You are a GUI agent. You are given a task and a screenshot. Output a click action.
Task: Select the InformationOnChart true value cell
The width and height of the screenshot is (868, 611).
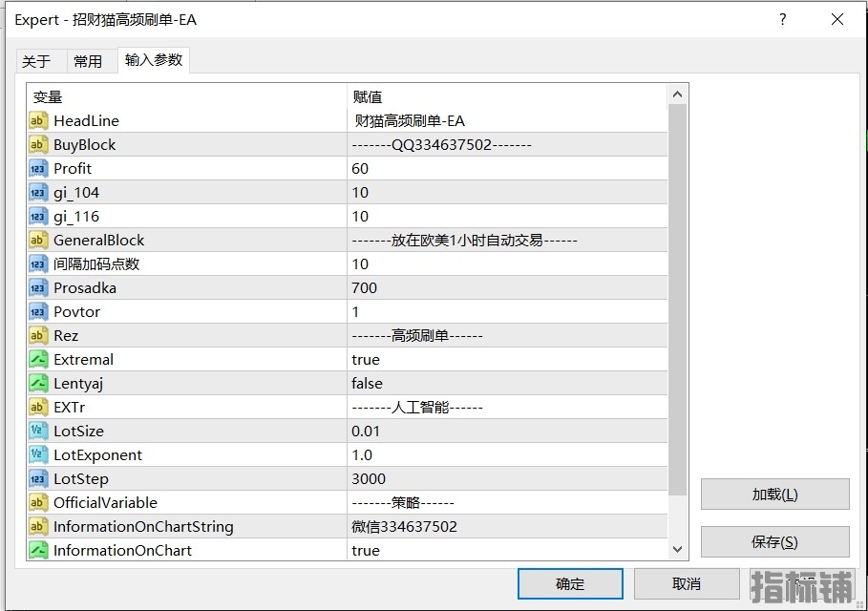point(506,550)
